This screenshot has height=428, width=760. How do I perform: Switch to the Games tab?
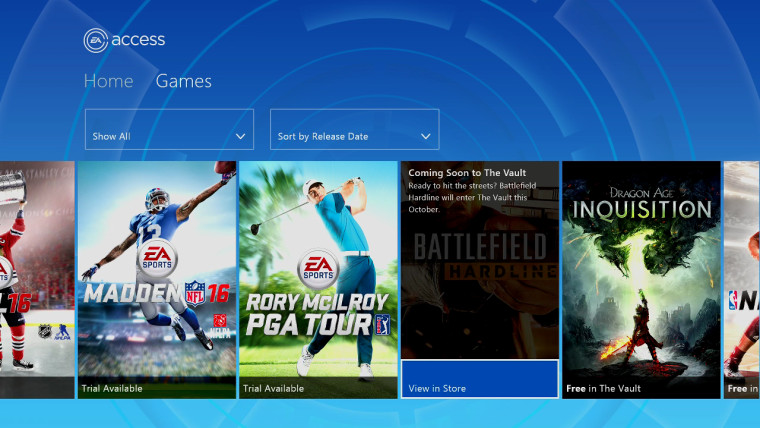pos(184,81)
